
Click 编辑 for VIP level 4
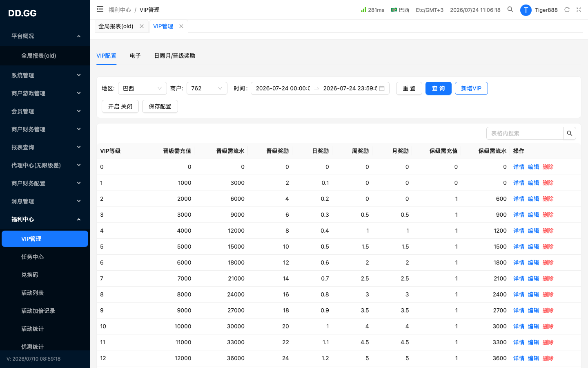tap(533, 231)
